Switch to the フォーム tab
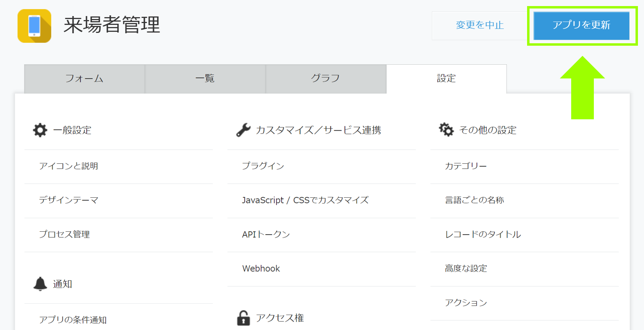644x330 pixels. (85, 79)
